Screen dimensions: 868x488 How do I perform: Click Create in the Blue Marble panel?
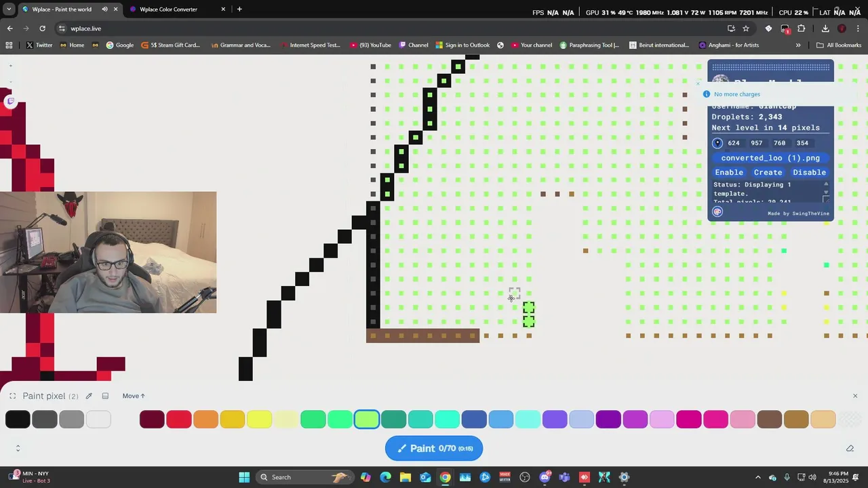point(768,172)
